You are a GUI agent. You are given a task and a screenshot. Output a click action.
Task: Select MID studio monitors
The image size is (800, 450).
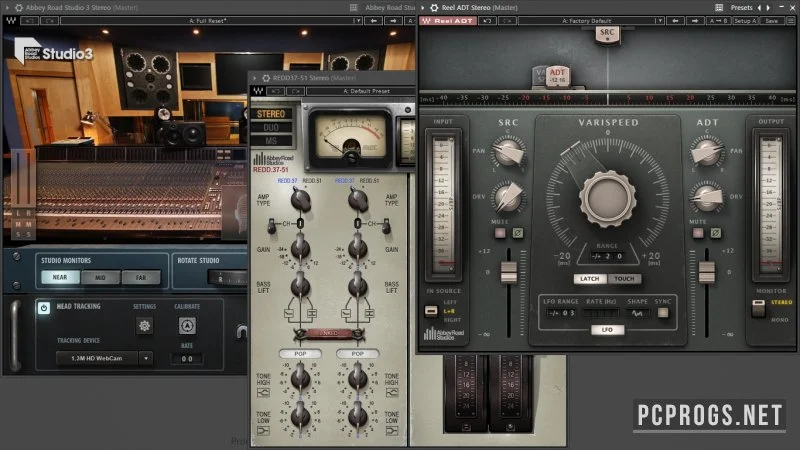point(100,278)
